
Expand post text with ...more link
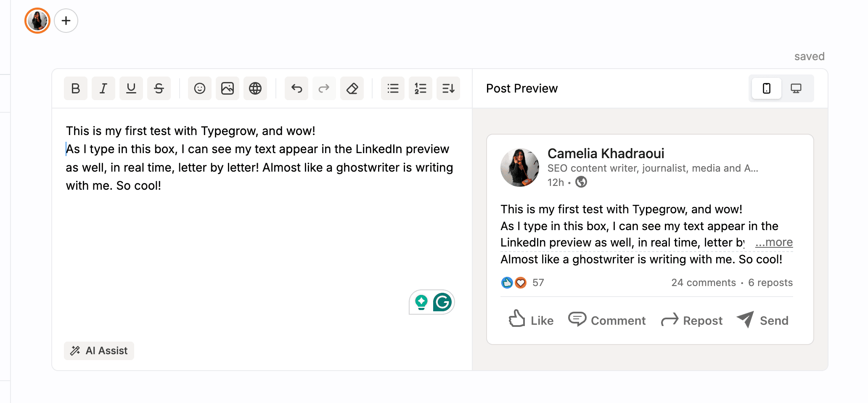[x=774, y=242]
